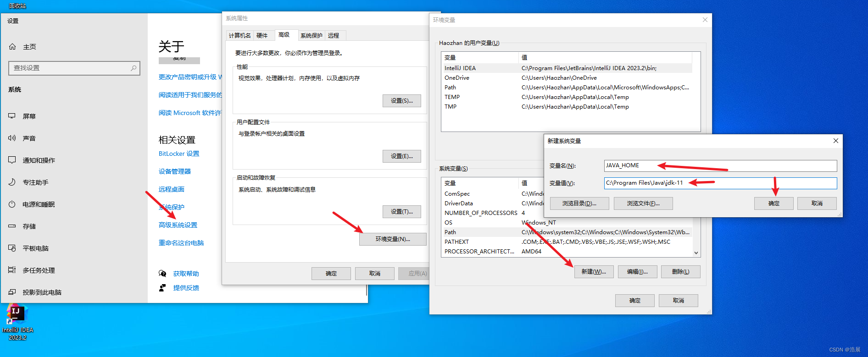Click the 变量值 input field with jdk-11 path
Screen dimensions: 868x357
pos(720,183)
